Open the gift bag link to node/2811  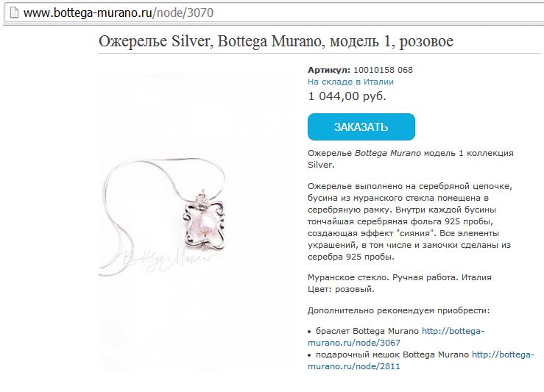point(421,360)
